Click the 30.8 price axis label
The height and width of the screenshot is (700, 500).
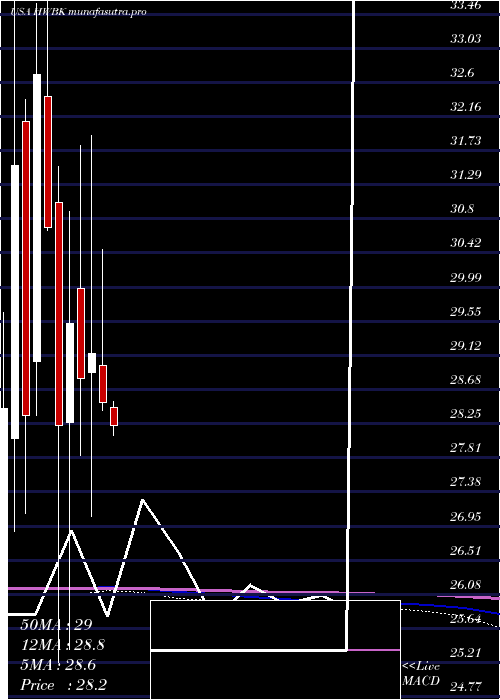tap(462, 209)
